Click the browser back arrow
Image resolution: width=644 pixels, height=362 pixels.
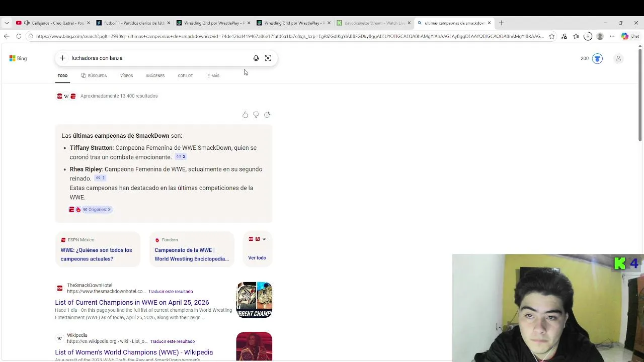tap(7, 36)
